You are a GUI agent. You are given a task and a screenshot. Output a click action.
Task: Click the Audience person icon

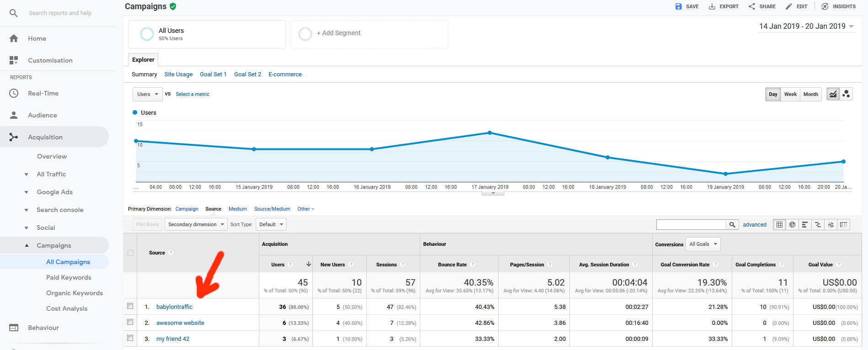14,115
